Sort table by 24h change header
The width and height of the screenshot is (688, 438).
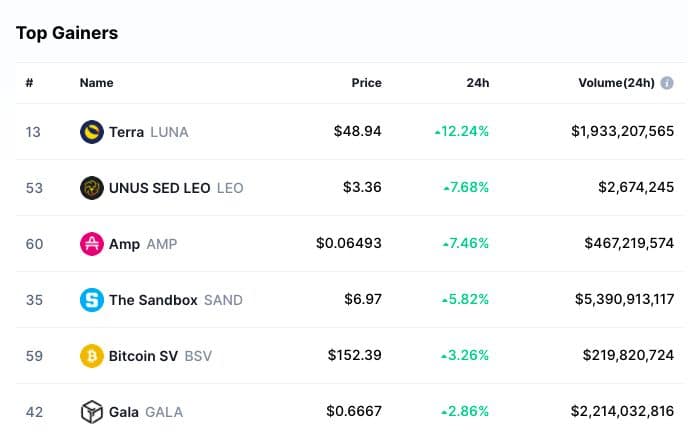pos(477,83)
